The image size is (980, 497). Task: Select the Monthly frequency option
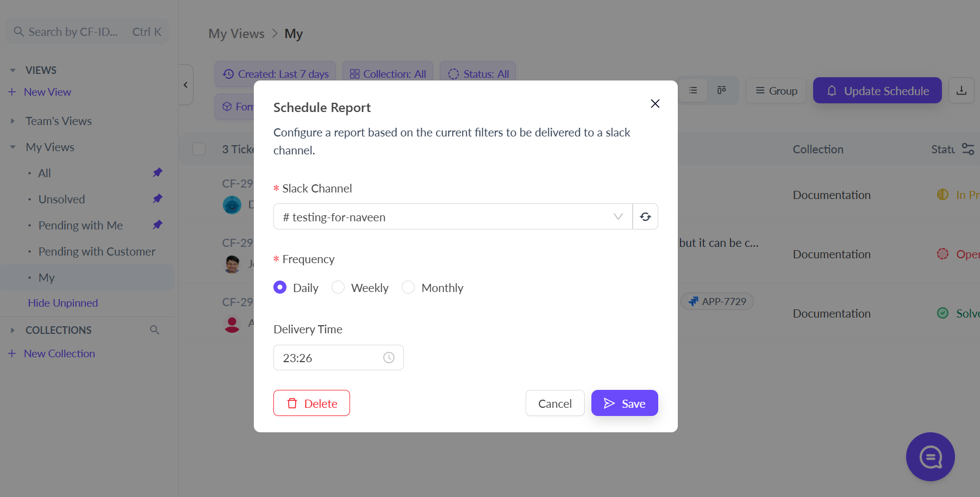coord(408,287)
